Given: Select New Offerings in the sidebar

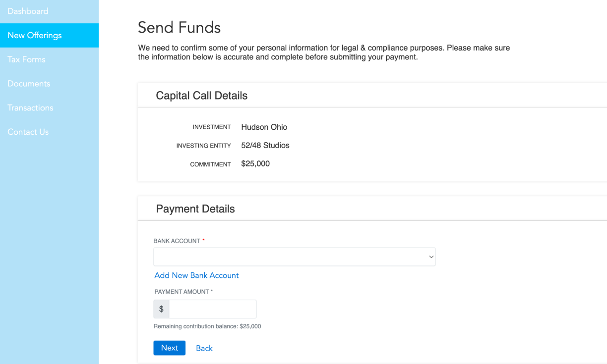Looking at the screenshot, I should click(35, 35).
